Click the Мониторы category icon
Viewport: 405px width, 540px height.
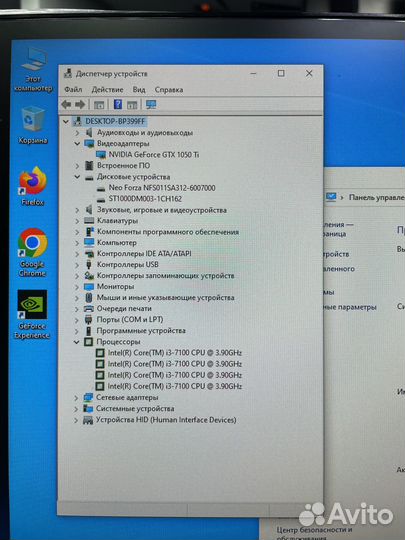point(89,287)
